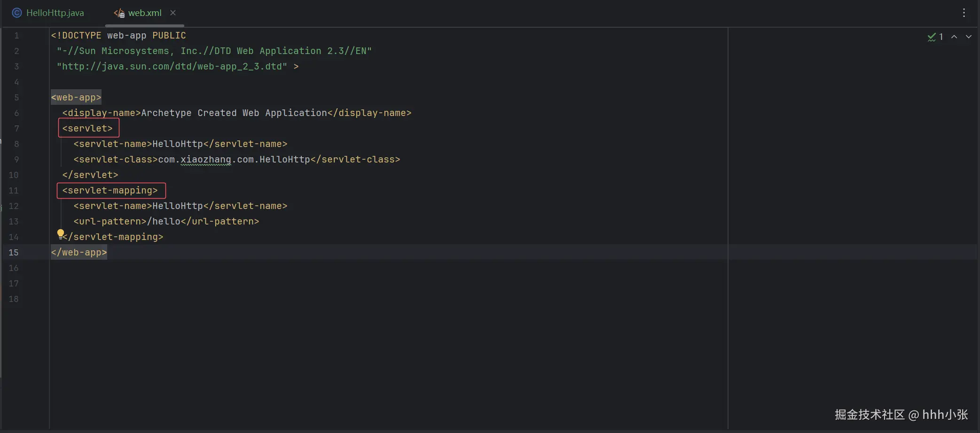Click the underlined xiaozhang package name
This screenshot has height=433, width=980.
[206, 160]
